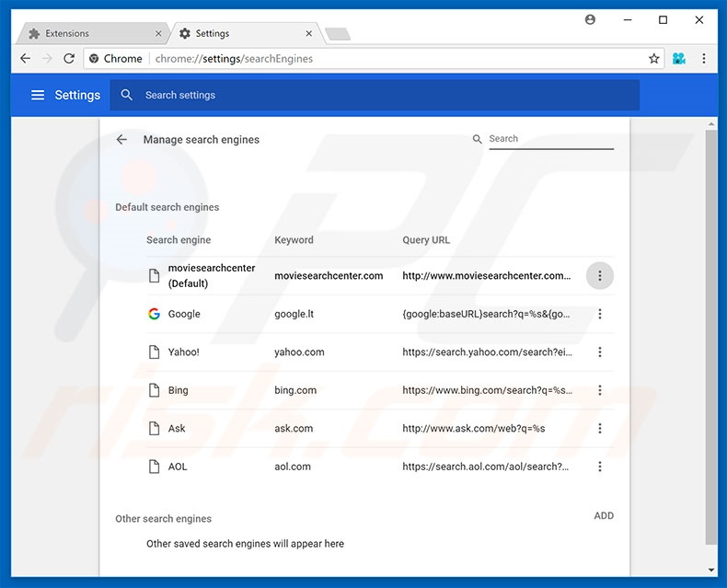Image resolution: width=727 pixels, height=588 pixels.
Task: Open more actions menu for Yahoo! row
Action: click(599, 352)
